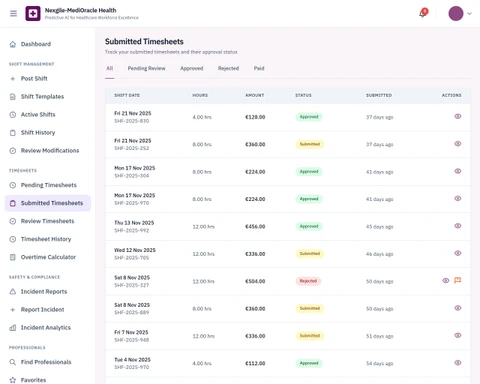Viewport: 480px width, 384px height.
Task: Click the Shift Date column header
Action: pos(127,96)
